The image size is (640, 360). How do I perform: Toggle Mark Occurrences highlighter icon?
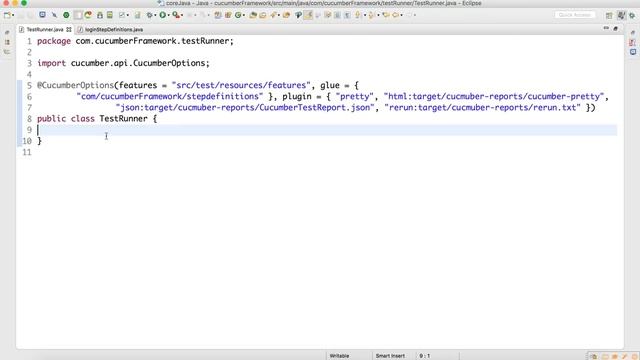pyautogui.click(x=308, y=15)
